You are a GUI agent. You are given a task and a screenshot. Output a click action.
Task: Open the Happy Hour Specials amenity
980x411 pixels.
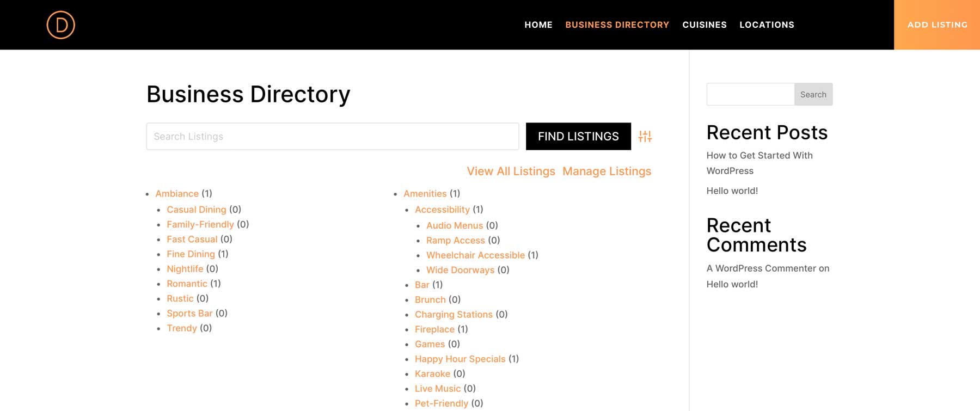[x=460, y=359]
